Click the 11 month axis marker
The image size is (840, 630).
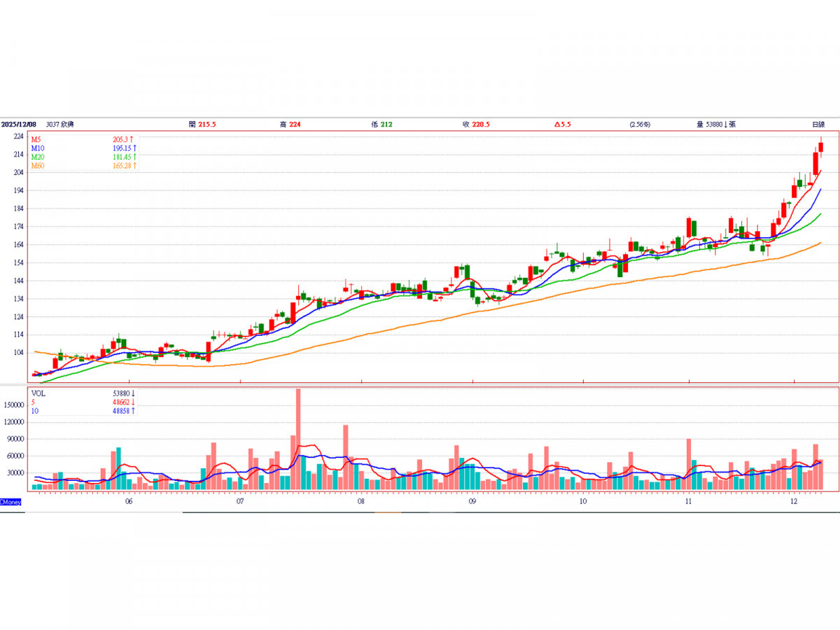pyautogui.click(x=688, y=502)
